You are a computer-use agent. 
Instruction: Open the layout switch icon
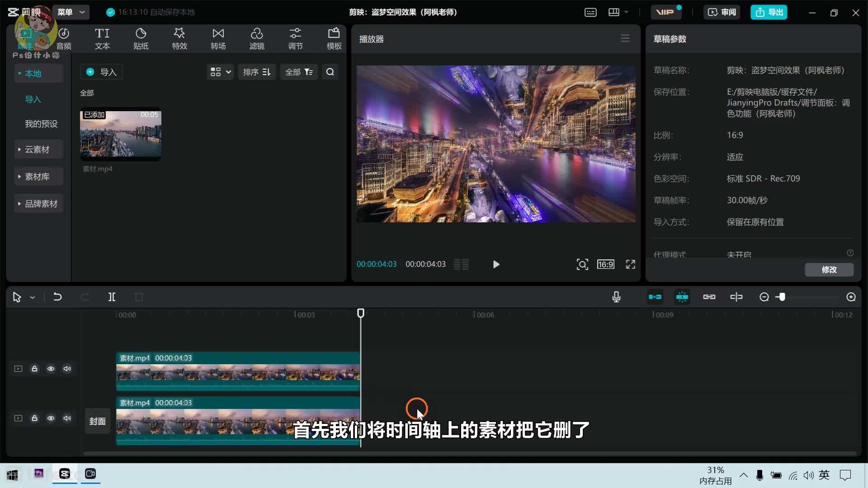click(614, 12)
